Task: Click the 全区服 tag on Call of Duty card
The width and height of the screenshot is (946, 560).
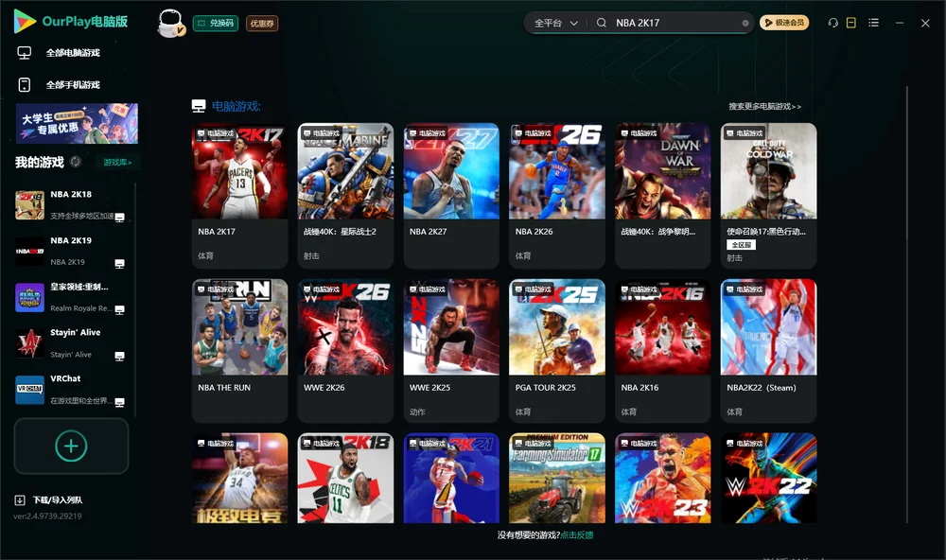Action: (741, 245)
